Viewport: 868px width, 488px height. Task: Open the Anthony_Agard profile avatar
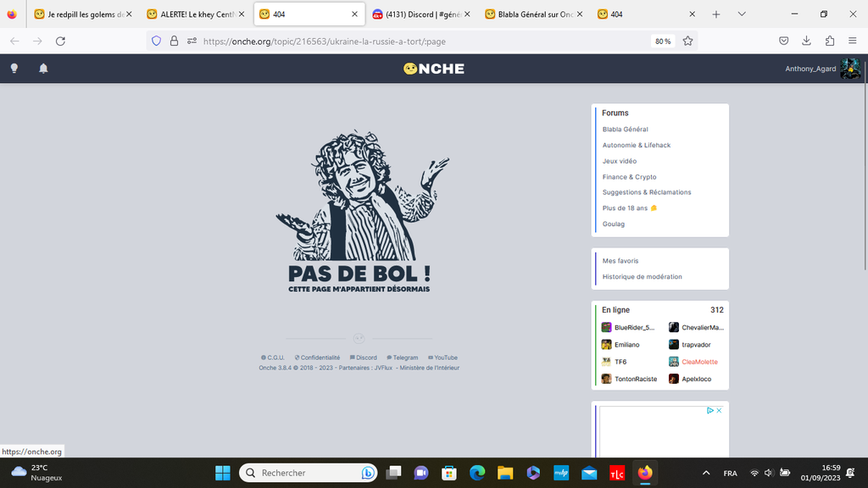850,69
